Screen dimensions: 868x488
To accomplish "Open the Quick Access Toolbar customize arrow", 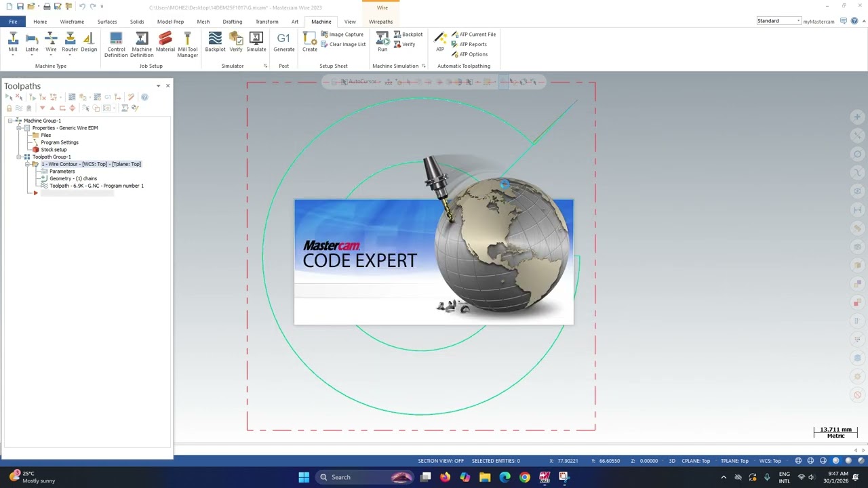I will (102, 7).
